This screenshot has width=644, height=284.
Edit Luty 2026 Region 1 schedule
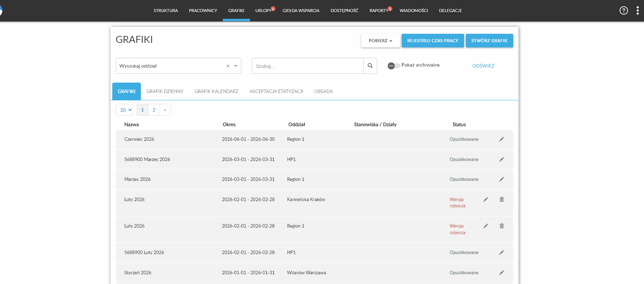485,226
